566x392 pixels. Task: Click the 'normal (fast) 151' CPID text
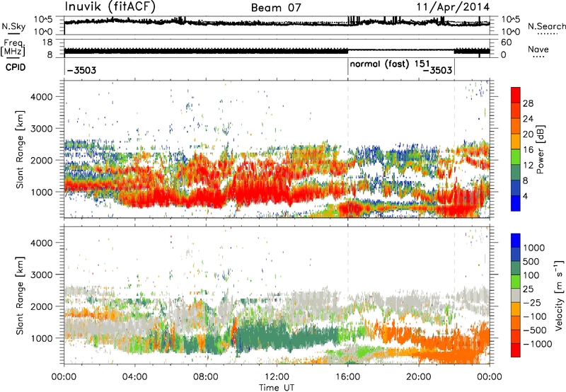point(390,64)
